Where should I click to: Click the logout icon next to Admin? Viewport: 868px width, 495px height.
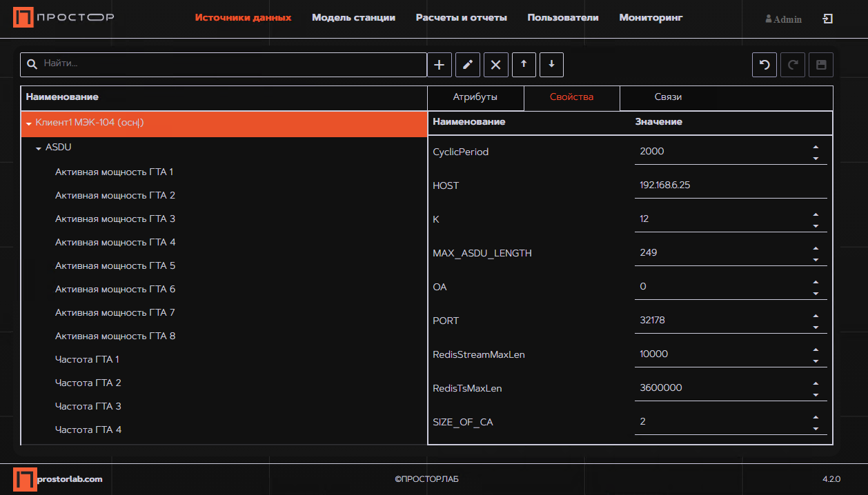[x=828, y=19]
